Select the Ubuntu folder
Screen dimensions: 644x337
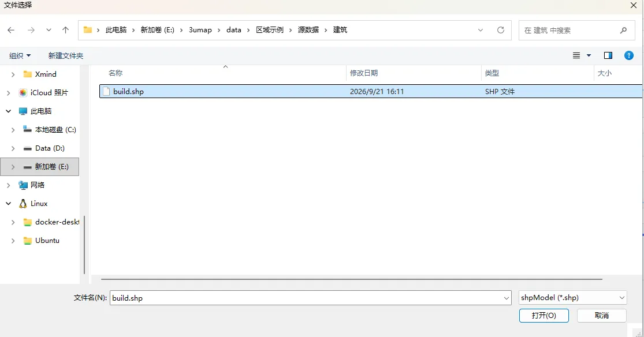[42, 241]
